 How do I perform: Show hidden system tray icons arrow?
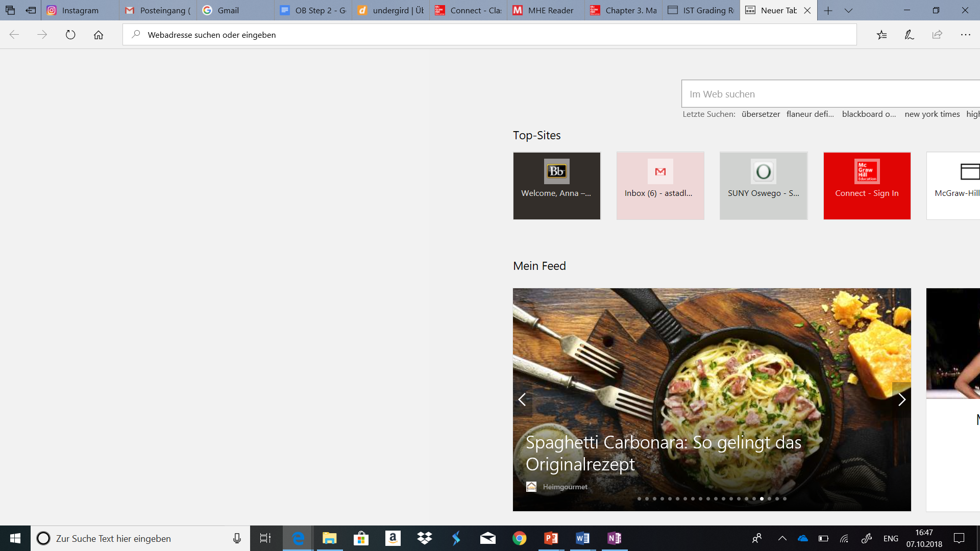pyautogui.click(x=782, y=538)
